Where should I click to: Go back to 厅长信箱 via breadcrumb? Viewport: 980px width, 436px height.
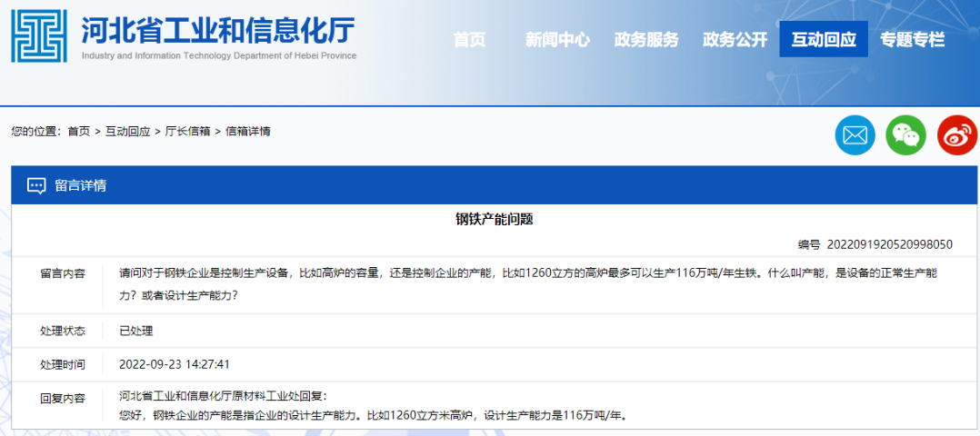tap(187, 132)
